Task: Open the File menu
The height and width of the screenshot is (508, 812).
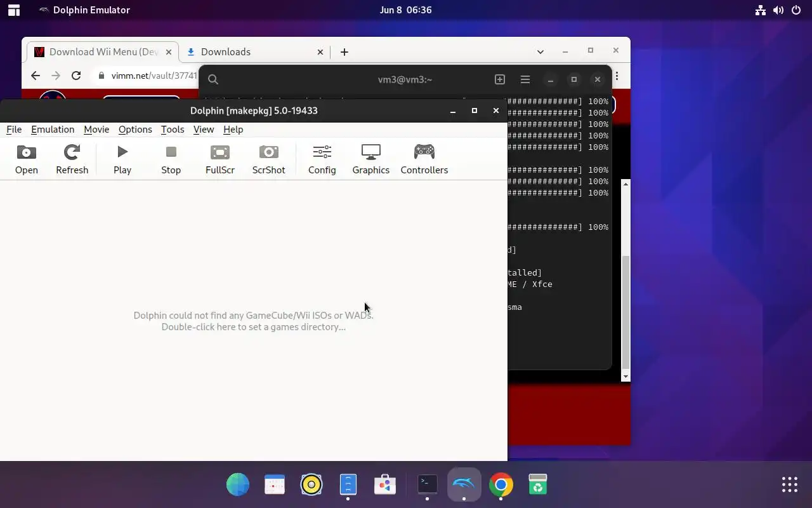Action: click(14, 130)
